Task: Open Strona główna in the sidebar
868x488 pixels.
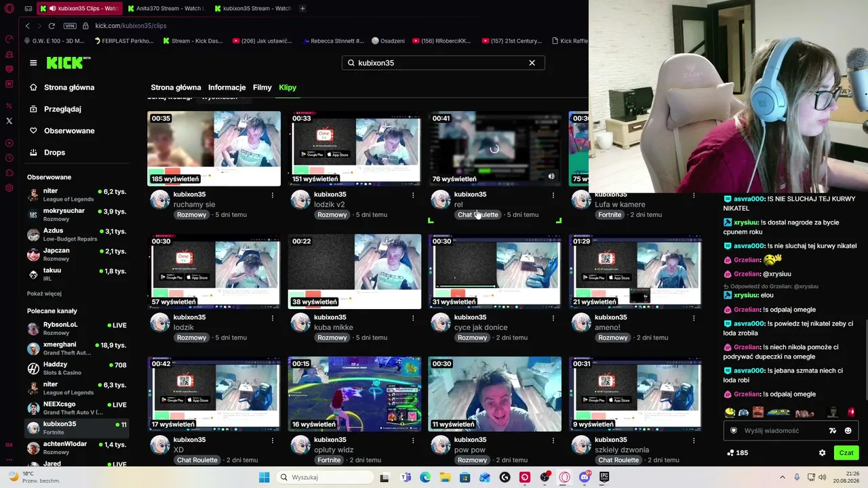Action: (69, 87)
